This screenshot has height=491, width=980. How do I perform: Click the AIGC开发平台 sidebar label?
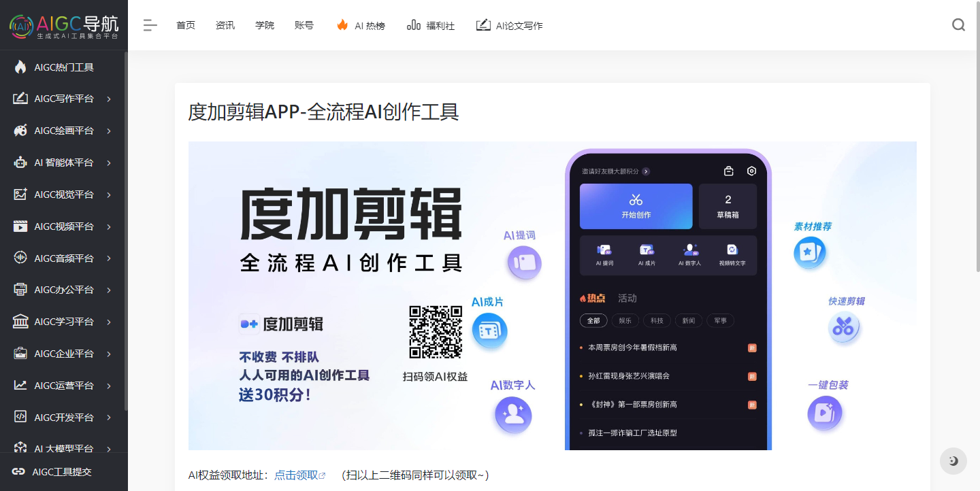[64, 418]
